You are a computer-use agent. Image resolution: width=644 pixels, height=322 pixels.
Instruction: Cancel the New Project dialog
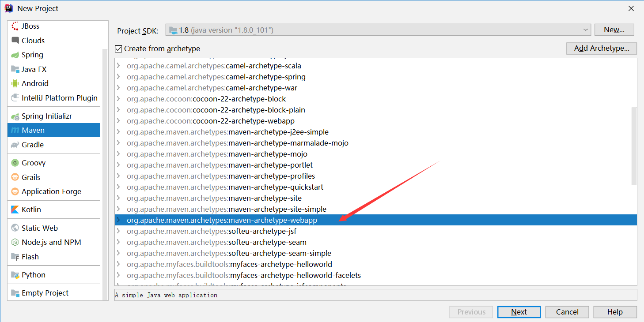567,312
